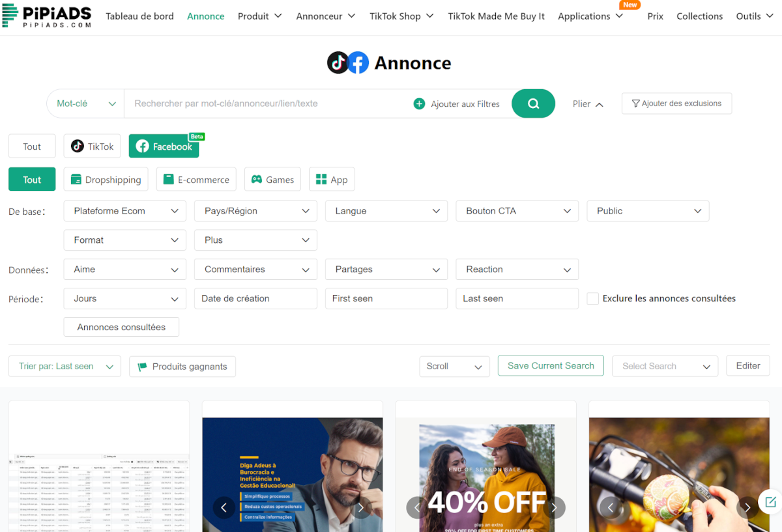
Task: Click the TikTok logo in the Annonce heading
Action: pyautogui.click(x=338, y=63)
